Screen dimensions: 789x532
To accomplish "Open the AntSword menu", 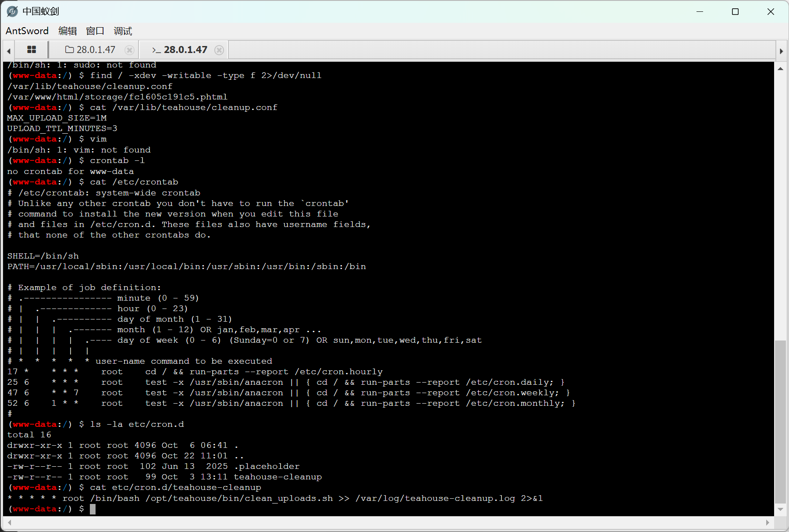I will click(27, 31).
